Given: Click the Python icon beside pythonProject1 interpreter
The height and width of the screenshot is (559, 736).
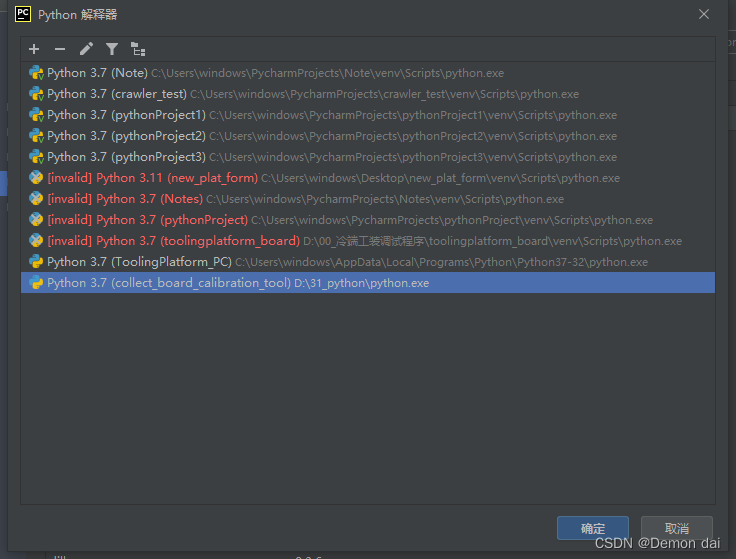Looking at the screenshot, I should [36, 115].
